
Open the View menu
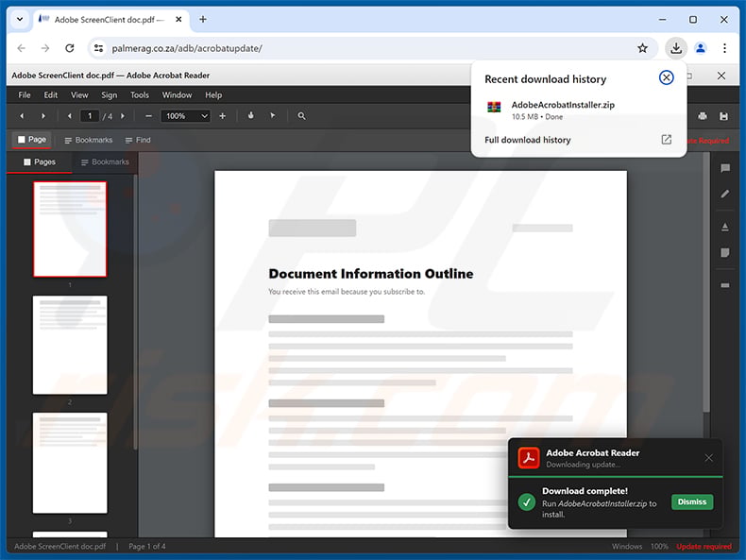(x=79, y=95)
